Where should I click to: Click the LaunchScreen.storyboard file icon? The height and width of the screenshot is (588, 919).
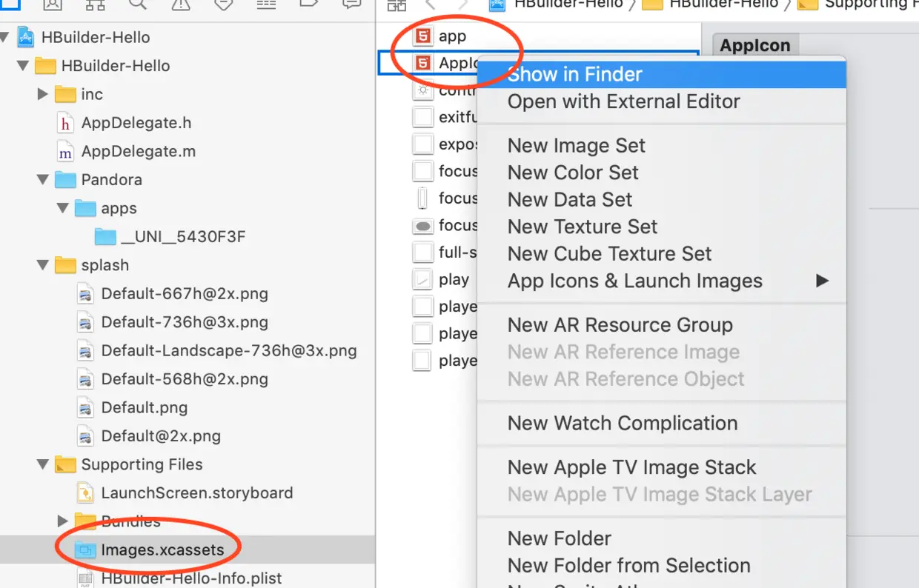click(x=85, y=493)
